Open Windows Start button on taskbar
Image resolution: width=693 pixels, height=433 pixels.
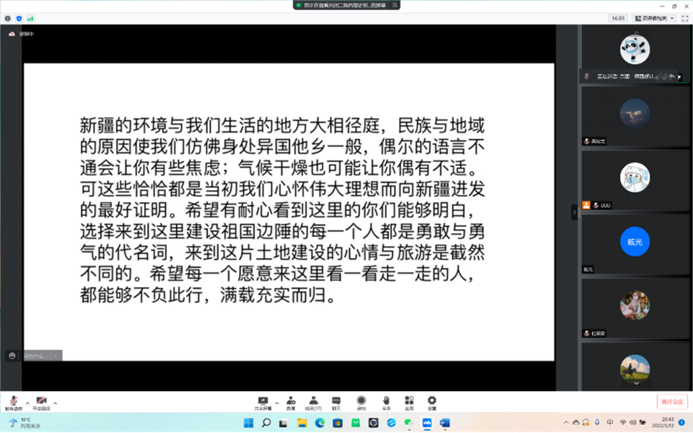246,423
